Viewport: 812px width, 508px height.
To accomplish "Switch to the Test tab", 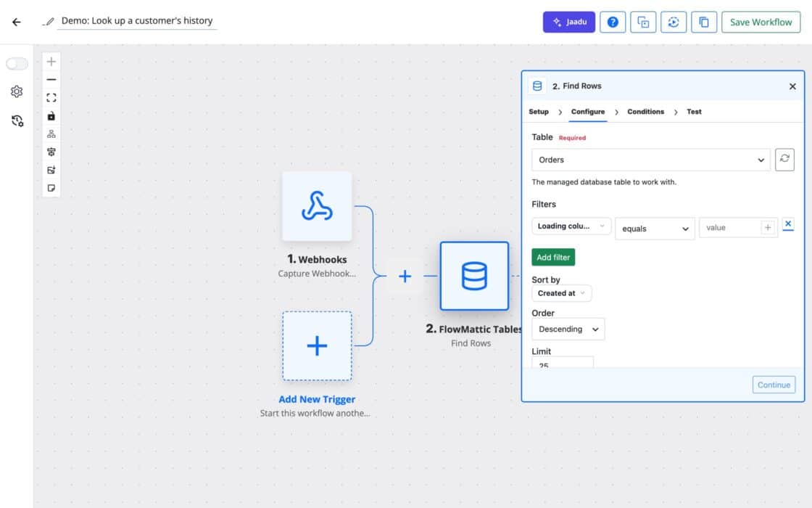I will [x=694, y=112].
